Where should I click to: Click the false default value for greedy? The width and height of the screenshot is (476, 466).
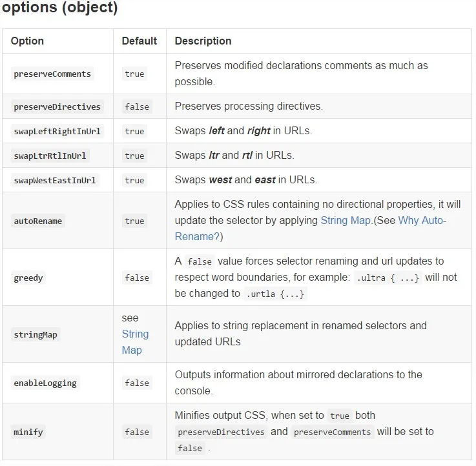pos(137,278)
